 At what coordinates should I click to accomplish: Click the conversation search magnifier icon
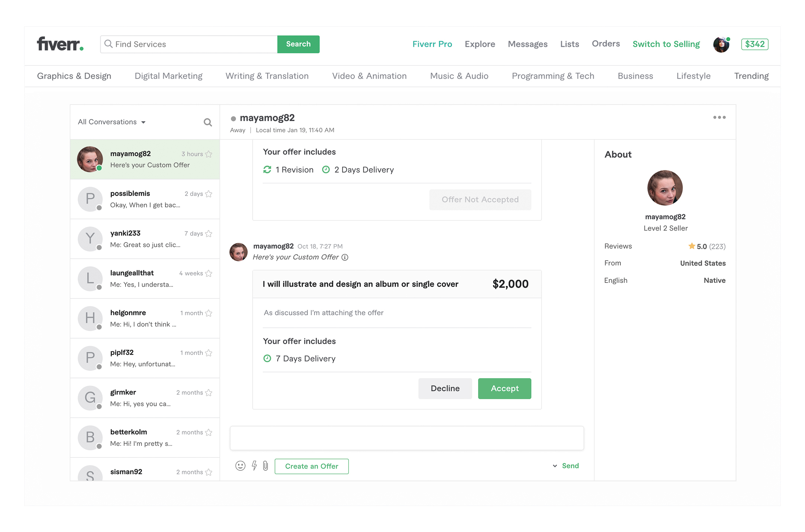click(x=208, y=123)
